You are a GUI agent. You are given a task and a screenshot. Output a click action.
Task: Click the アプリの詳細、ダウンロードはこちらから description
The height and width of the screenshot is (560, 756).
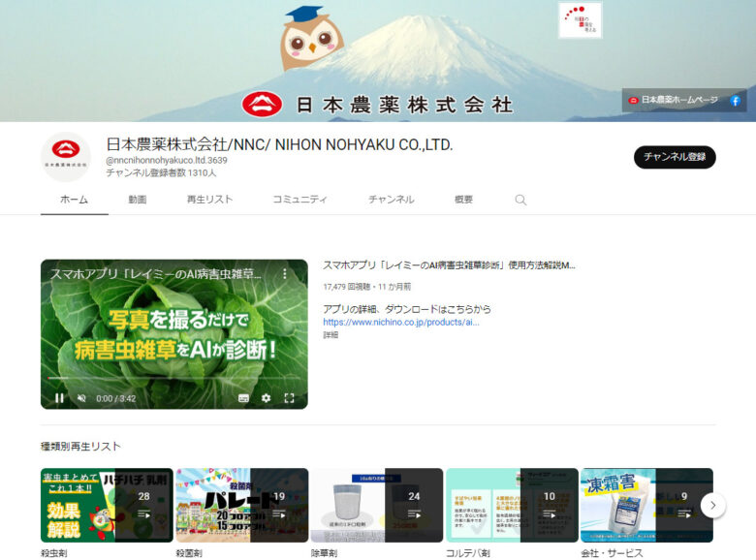point(406,309)
